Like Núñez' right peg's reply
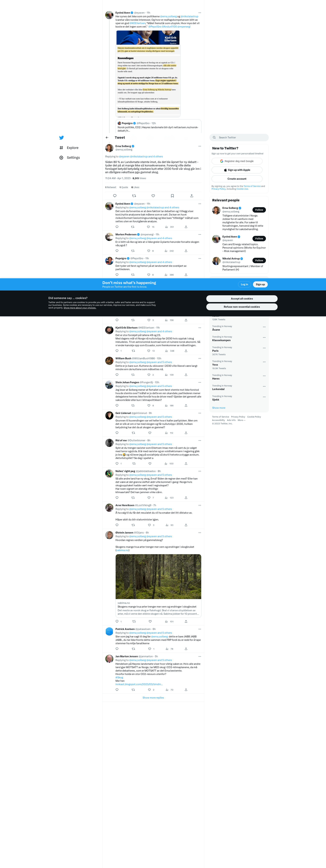This screenshot has height=868, width=326. pos(149,498)
